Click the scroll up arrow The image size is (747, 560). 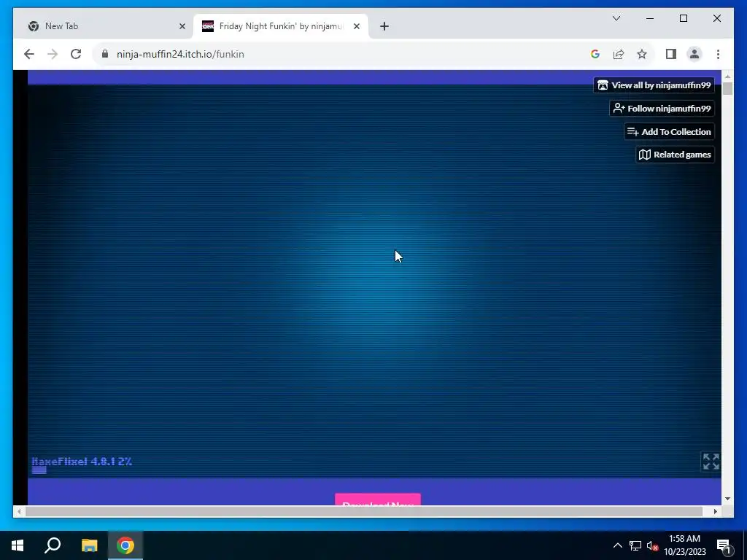pos(727,76)
